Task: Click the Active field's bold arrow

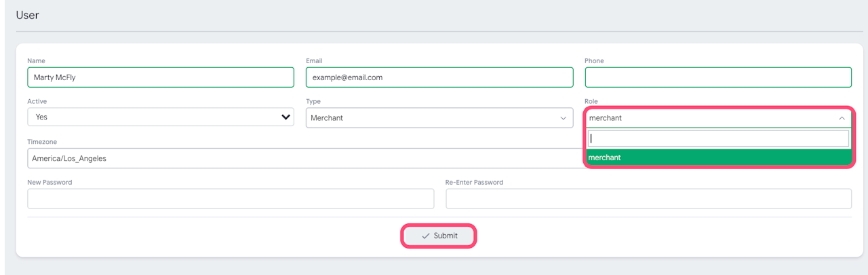Action: (x=285, y=117)
